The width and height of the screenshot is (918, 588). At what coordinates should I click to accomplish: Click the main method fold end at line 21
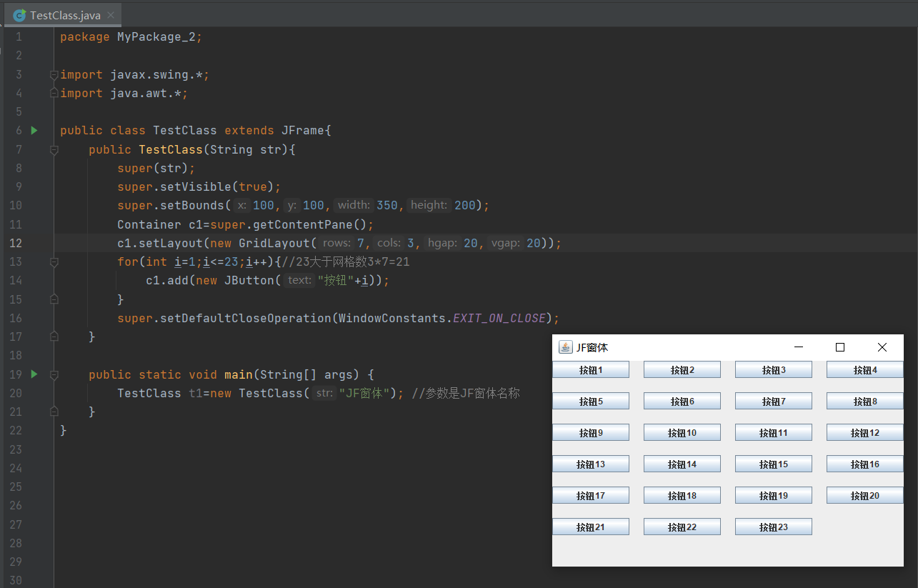tap(54, 411)
